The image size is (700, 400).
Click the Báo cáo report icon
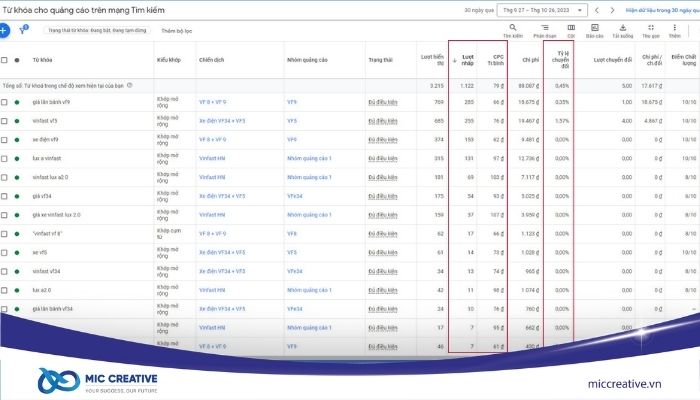click(595, 28)
